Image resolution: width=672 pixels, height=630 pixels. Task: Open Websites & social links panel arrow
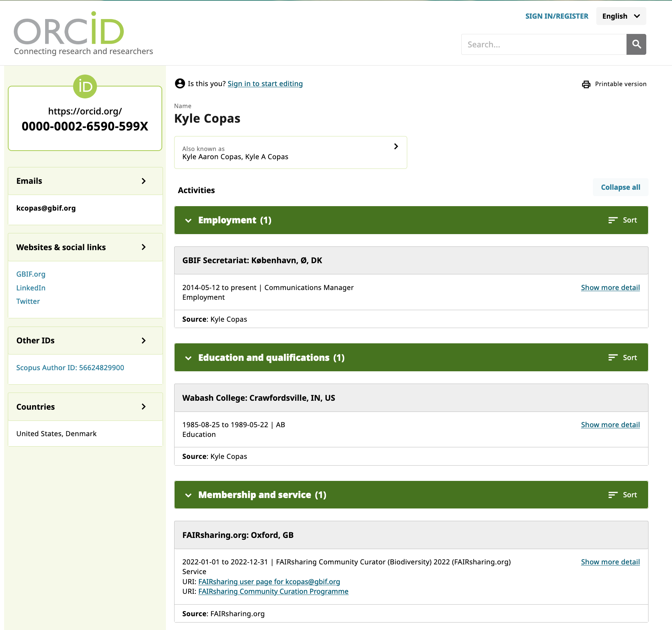click(144, 247)
